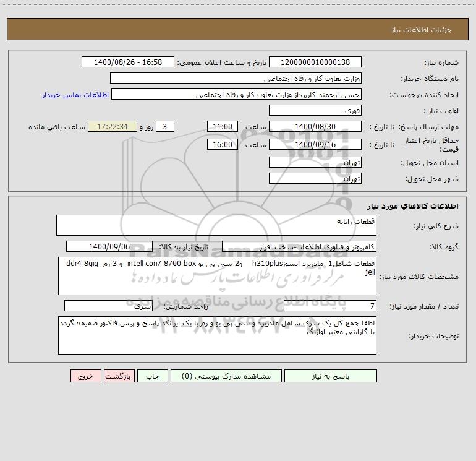Click need date field 1400/09/06
The image size is (476, 461).
pyautogui.click(x=109, y=246)
